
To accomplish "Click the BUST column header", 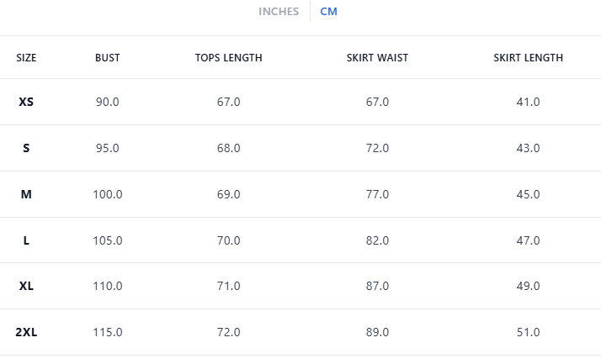I will coord(107,58).
